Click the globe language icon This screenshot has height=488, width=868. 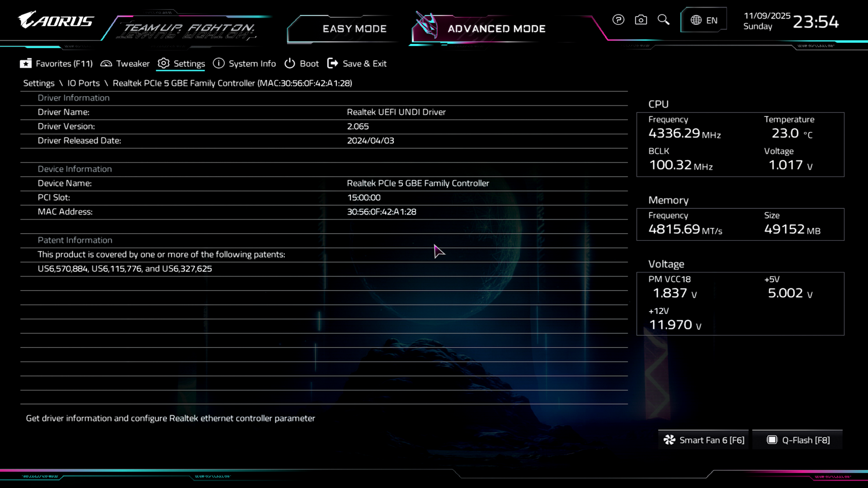pyautogui.click(x=696, y=20)
